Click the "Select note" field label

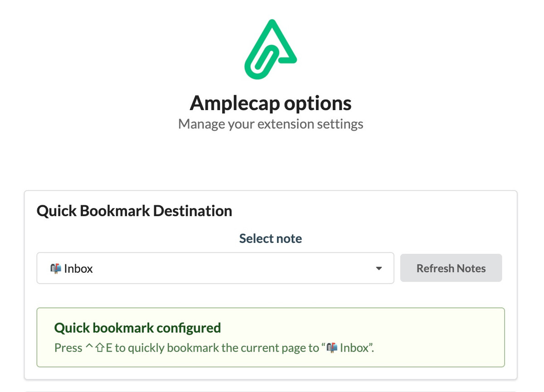click(270, 238)
